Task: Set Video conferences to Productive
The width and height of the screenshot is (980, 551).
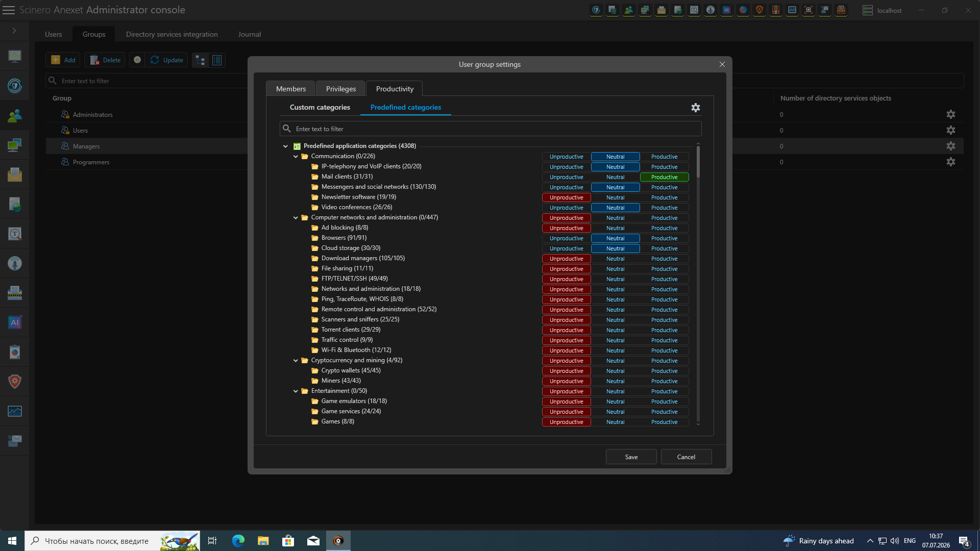Action: [x=664, y=208]
